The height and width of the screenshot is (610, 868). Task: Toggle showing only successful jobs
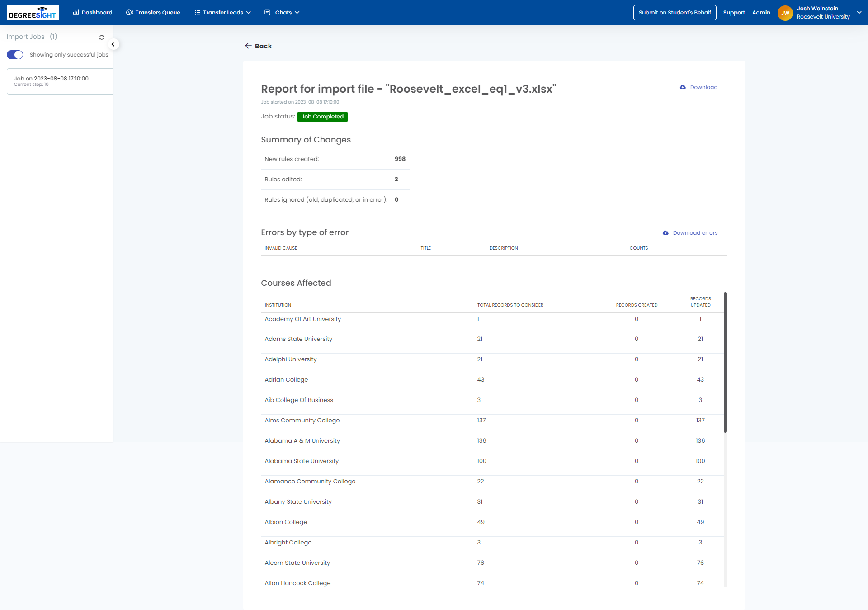tap(15, 55)
